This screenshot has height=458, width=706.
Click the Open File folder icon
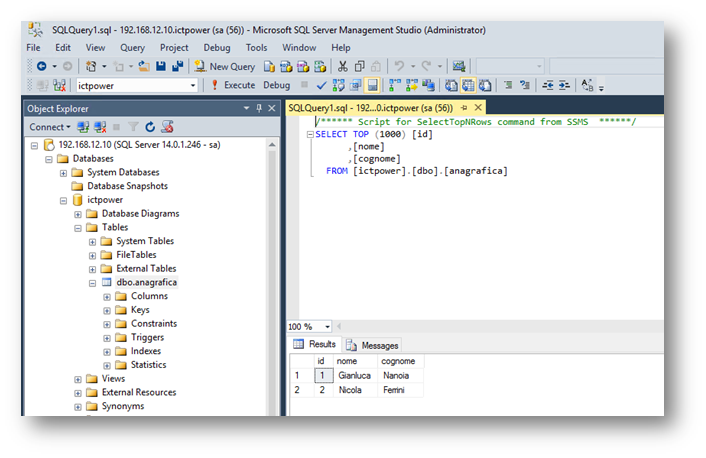coord(144,67)
